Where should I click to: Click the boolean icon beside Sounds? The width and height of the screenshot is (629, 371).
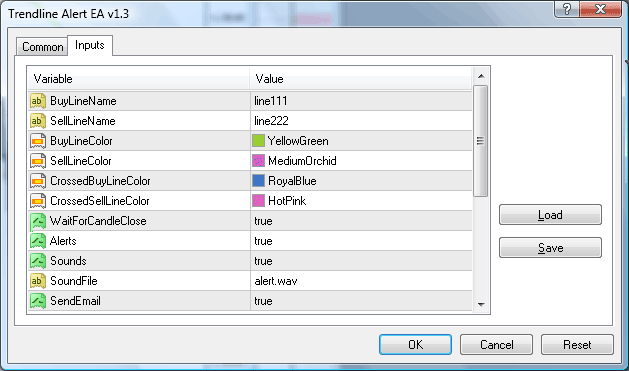click(x=38, y=261)
